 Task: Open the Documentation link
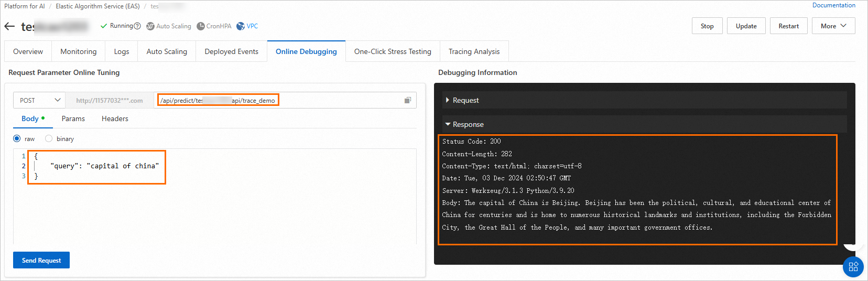click(833, 5)
